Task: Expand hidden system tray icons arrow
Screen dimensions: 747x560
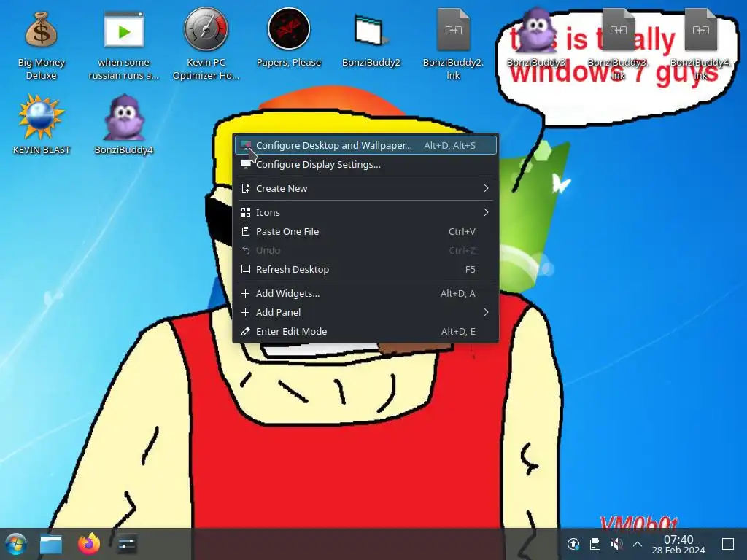Action: [x=638, y=544]
